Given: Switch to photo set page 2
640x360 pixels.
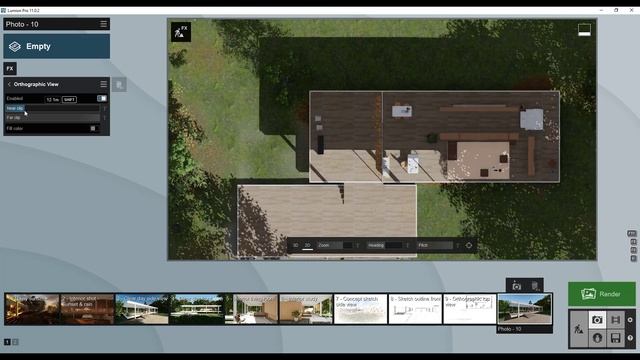Looking at the screenshot, I should (16, 342).
